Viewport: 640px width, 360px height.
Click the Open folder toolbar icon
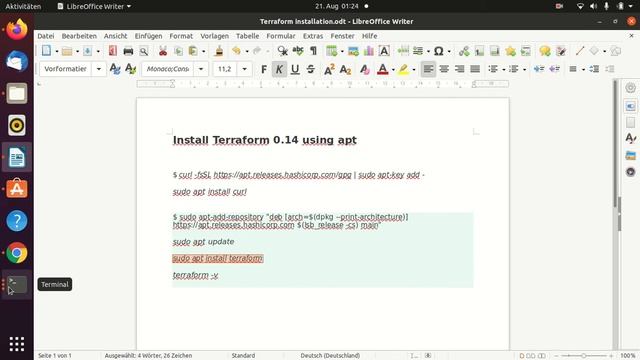(x=67, y=51)
